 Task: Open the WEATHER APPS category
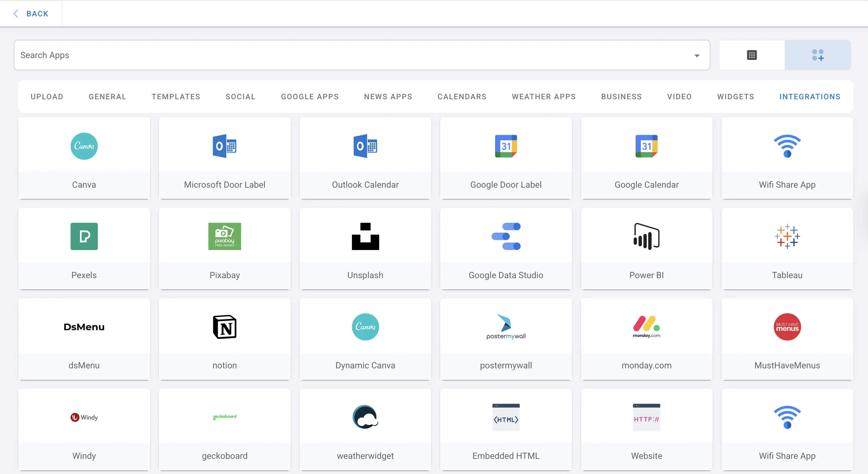pyautogui.click(x=544, y=97)
